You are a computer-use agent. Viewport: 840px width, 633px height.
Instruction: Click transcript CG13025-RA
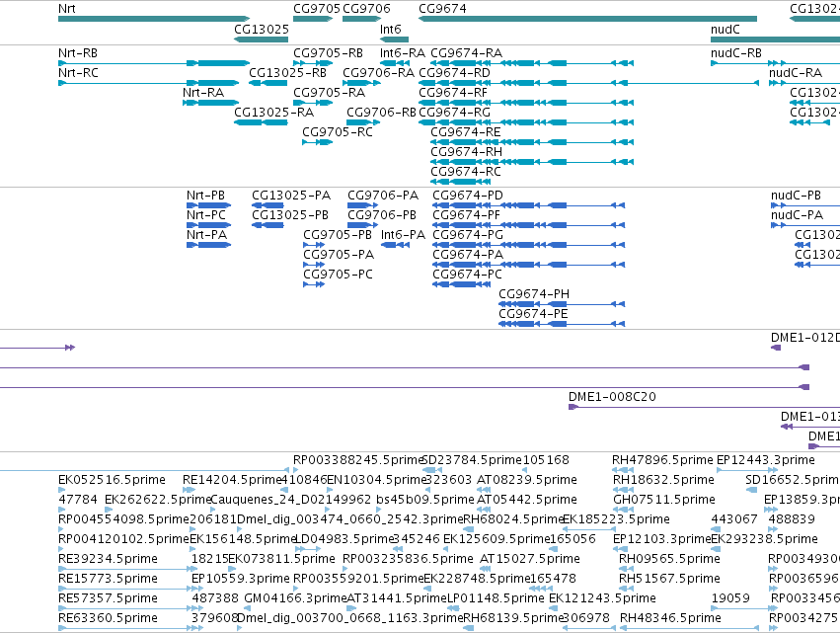pyautogui.click(x=261, y=122)
